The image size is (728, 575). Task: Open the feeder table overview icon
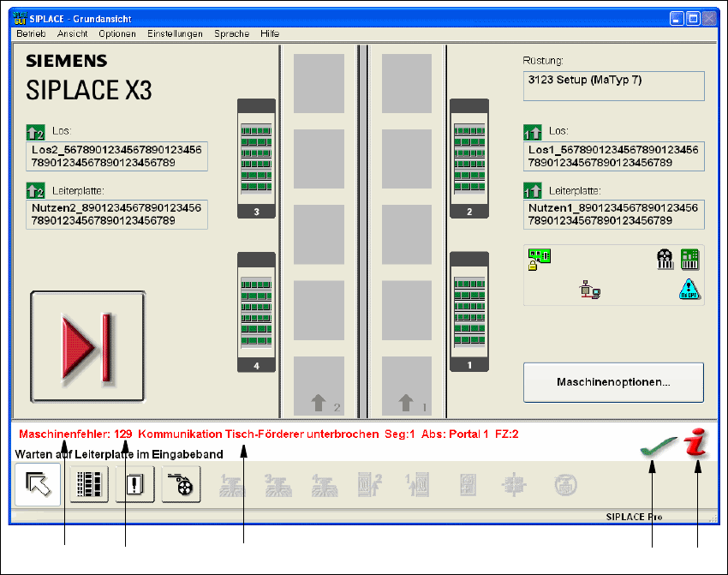pyautogui.click(x=89, y=484)
